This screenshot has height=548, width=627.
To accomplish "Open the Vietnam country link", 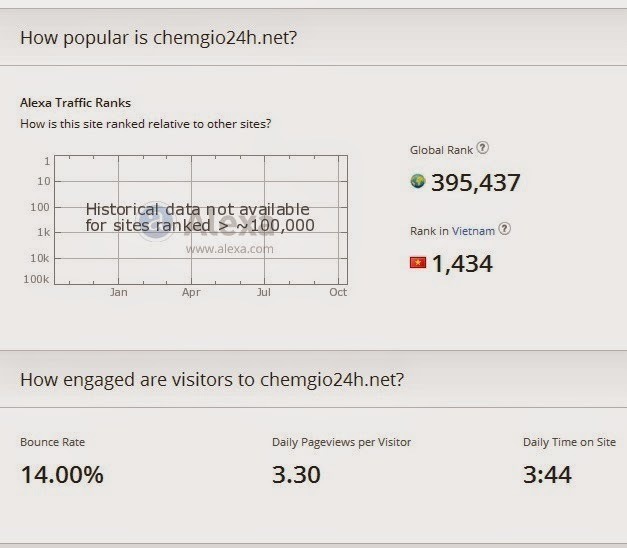I will pos(473,231).
